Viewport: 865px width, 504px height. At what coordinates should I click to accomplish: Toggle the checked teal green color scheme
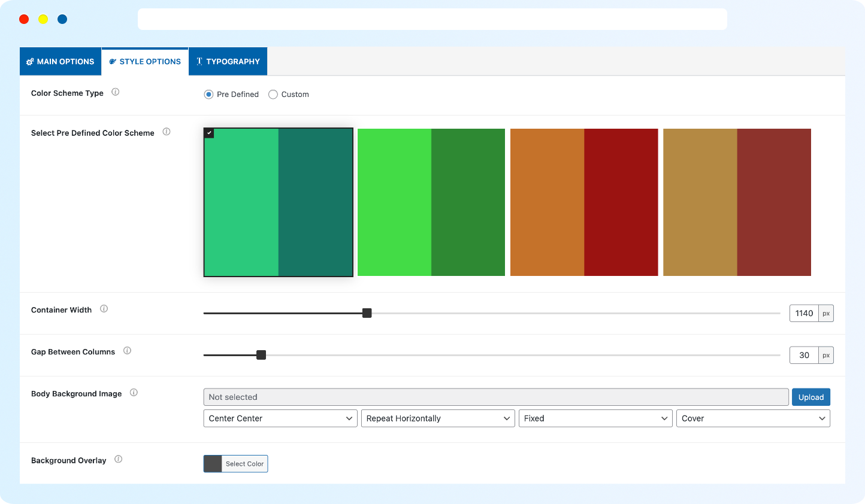click(x=279, y=202)
